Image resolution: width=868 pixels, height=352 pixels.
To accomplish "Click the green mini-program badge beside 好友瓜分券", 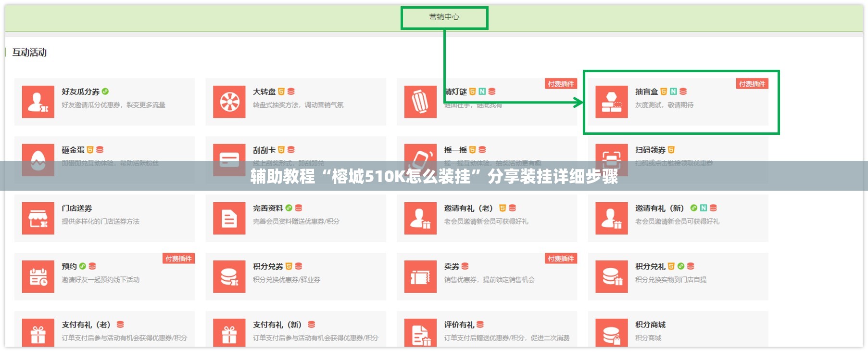I will [x=105, y=91].
